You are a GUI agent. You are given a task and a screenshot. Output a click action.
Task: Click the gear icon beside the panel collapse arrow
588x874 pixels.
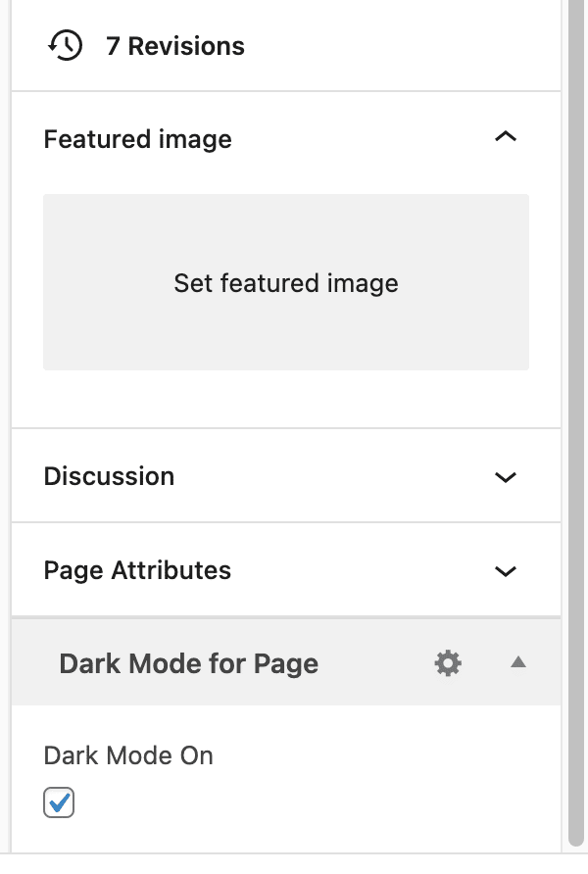(x=448, y=663)
